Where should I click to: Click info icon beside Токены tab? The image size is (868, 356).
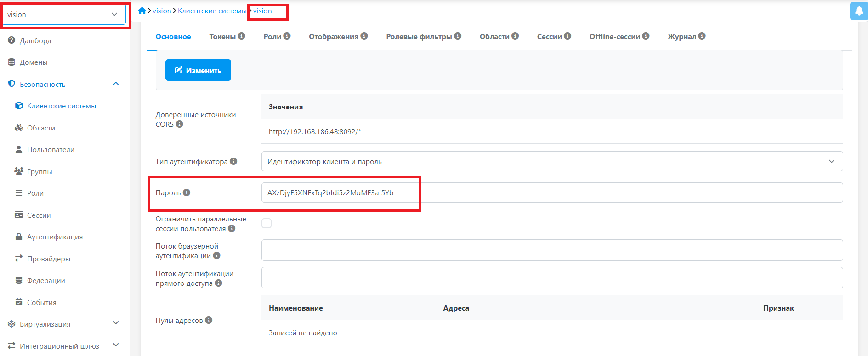point(242,36)
